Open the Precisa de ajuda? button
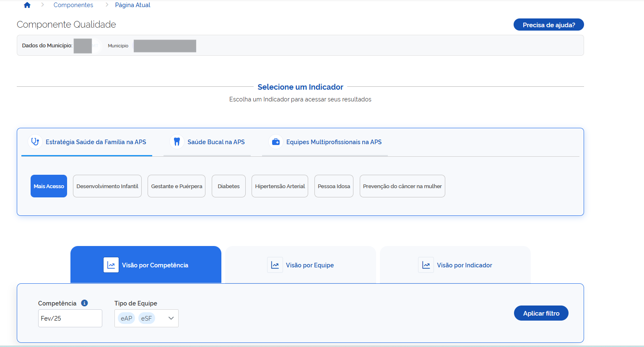The image size is (644, 347). pos(548,25)
